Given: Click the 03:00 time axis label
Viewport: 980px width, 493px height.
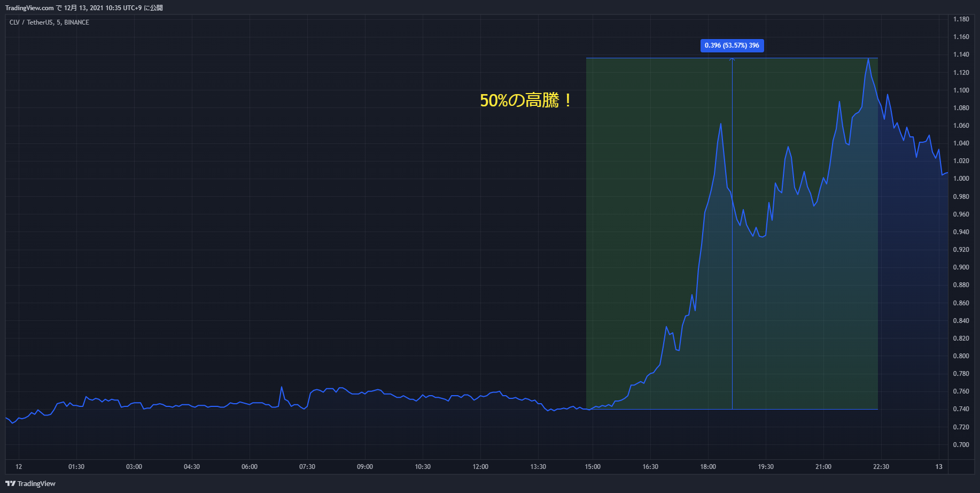Looking at the screenshot, I should tap(134, 467).
